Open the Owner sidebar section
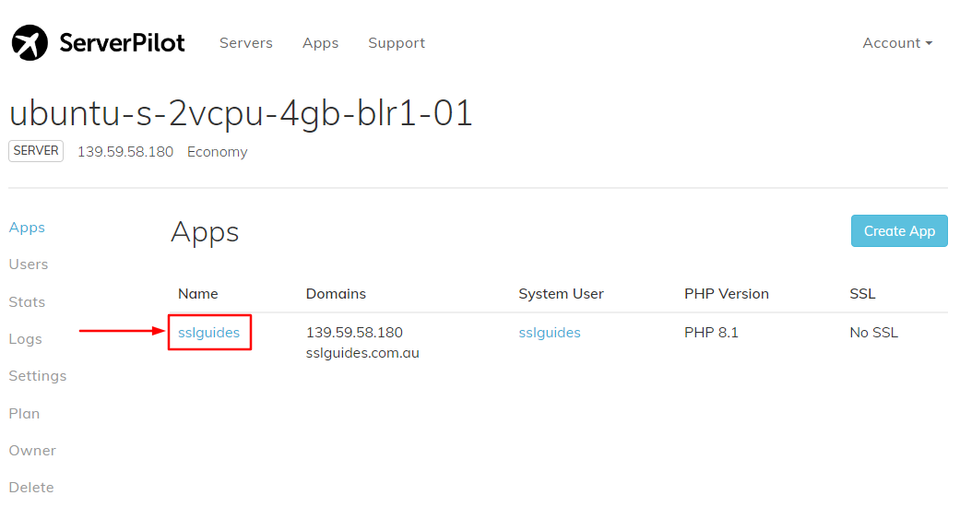This screenshot has height=505, width=960. click(x=32, y=450)
